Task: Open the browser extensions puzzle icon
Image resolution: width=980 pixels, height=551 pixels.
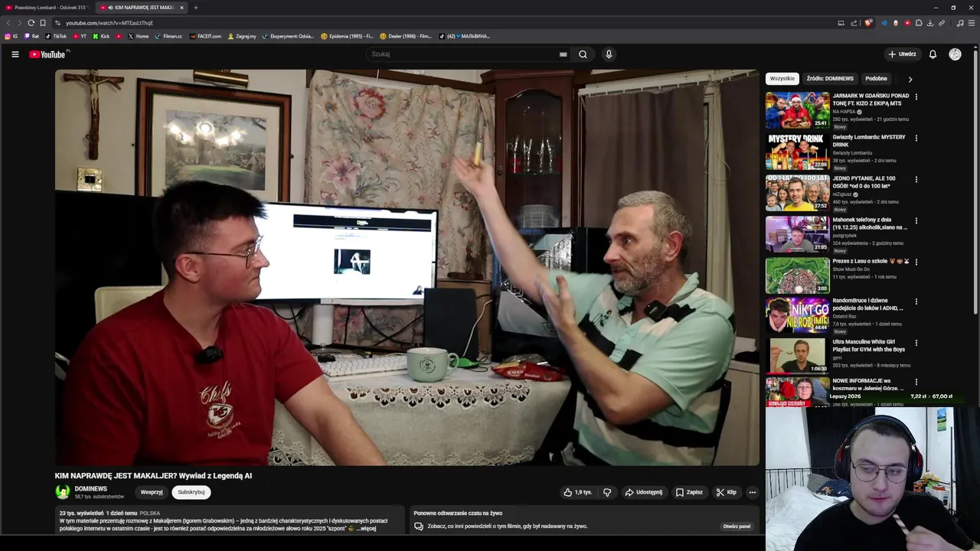Action: point(919,23)
